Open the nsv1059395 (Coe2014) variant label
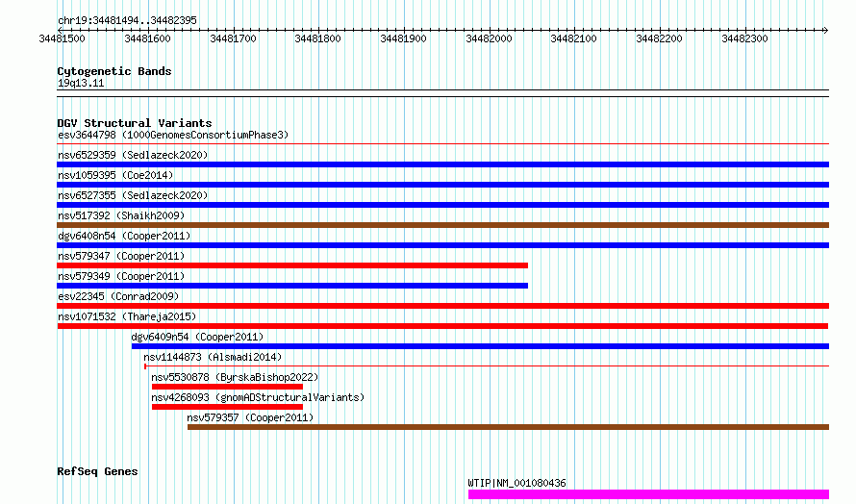 click(115, 175)
